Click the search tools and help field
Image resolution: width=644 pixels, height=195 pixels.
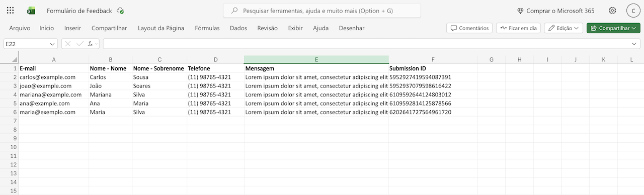point(322,11)
